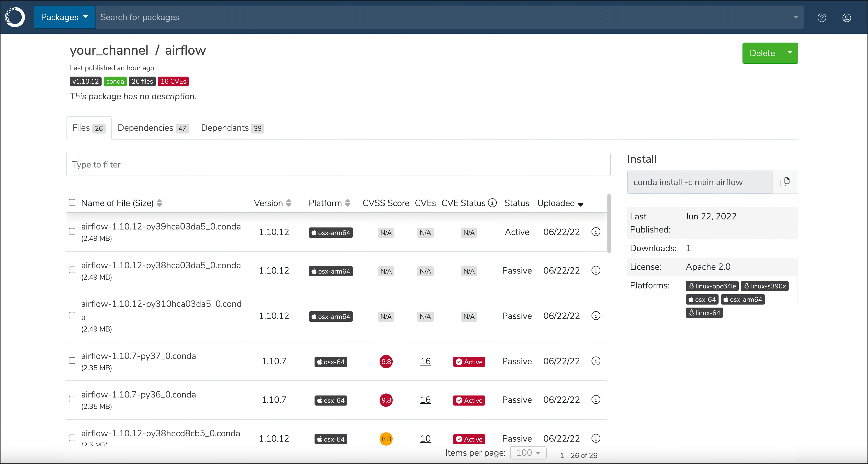Copy the conda install command
This screenshot has height=464, width=868.
pos(785,182)
